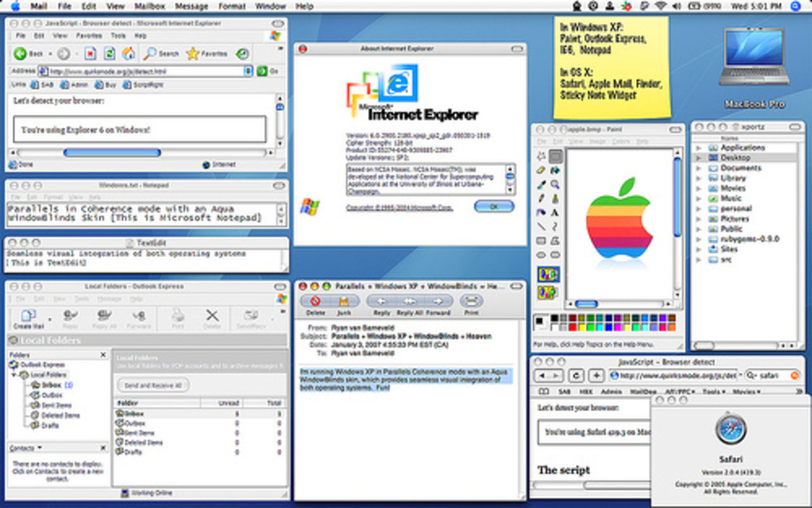812x508 pixels.
Task: Toggle the Favorites pane in Internet Explorer
Action: [193, 53]
